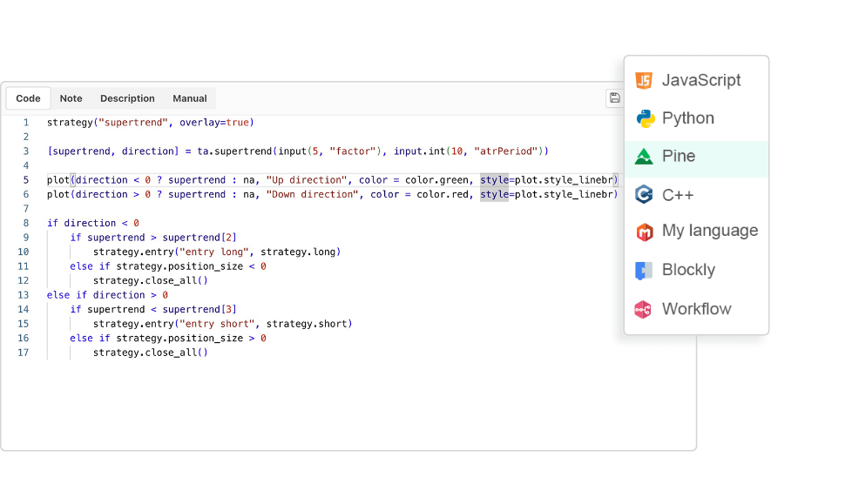Viewport: 852px width, 504px height.
Task: Click strategy.close_all() on line 12
Action: click(x=151, y=281)
